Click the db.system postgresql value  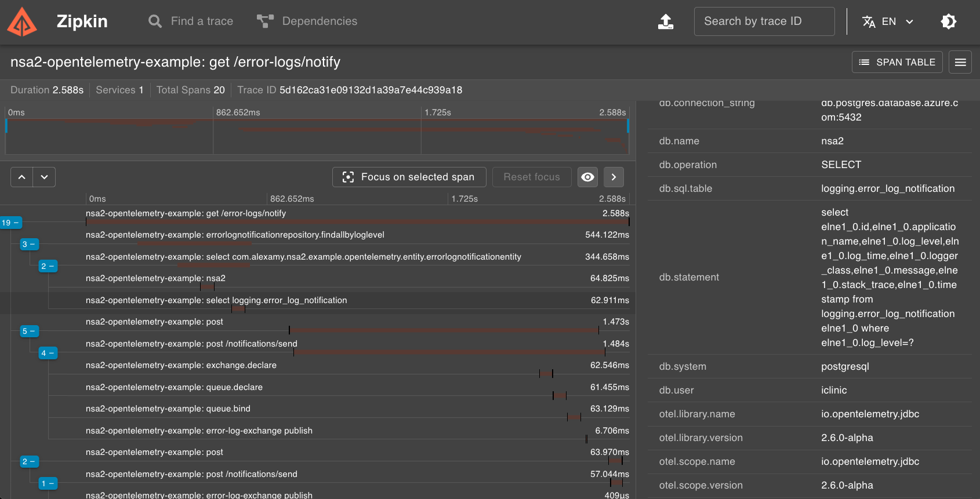(x=845, y=366)
